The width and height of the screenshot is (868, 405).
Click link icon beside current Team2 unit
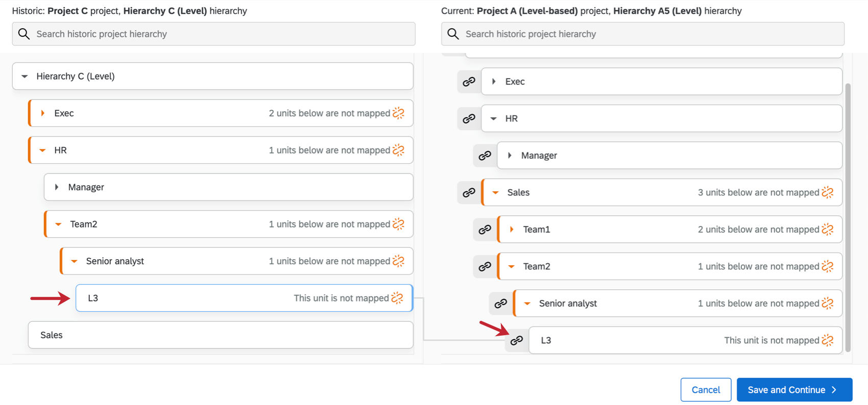[485, 267]
